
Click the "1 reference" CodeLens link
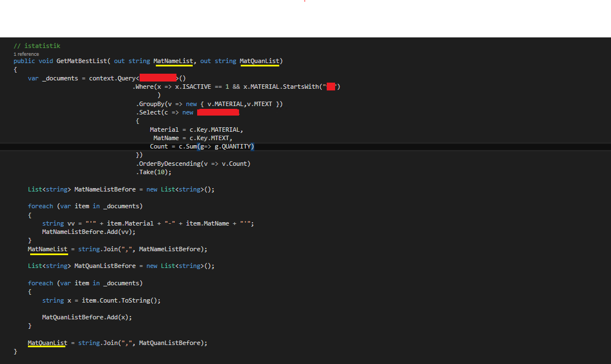(26, 54)
